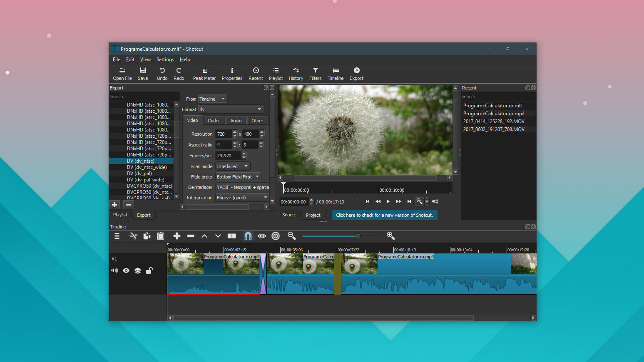The height and width of the screenshot is (362, 644).
Task: Click the Export toolbar icon
Action: (x=356, y=74)
